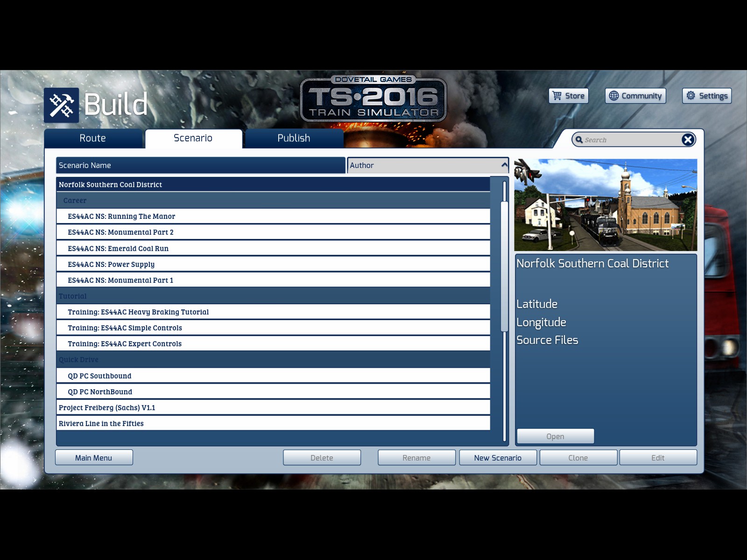Viewport: 747px width, 560px height.
Task: Switch to the Route tab
Action: (x=93, y=139)
